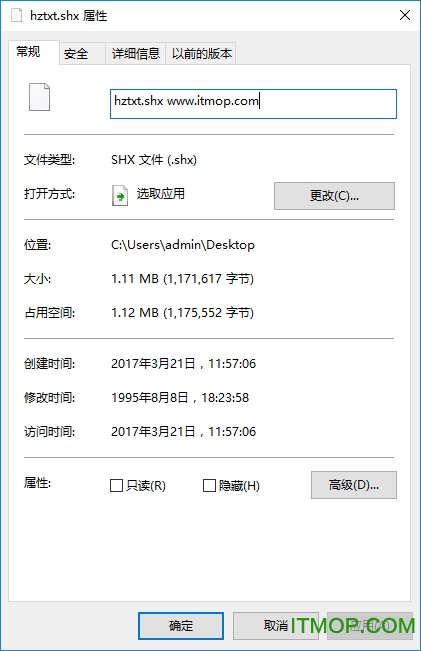Open the 详细信息 tab
421x651 pixels.
136,54
